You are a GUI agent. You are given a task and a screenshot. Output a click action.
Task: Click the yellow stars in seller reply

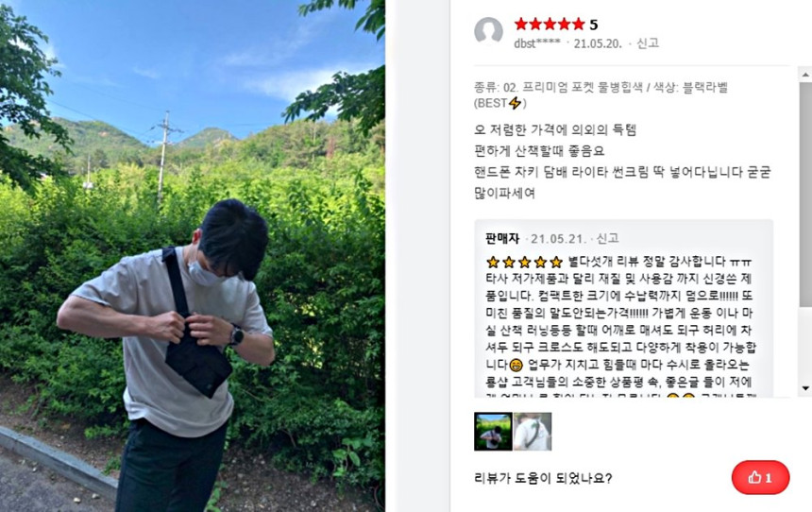[524, 262]
